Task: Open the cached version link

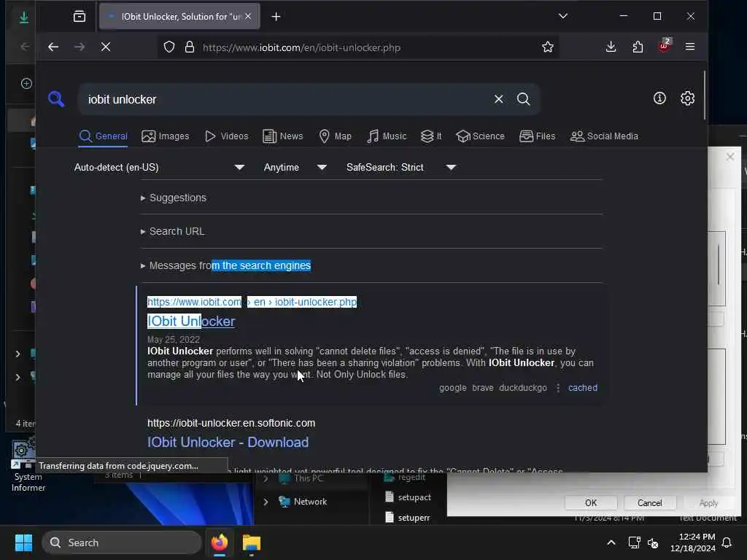Action: tap(583, 388)
